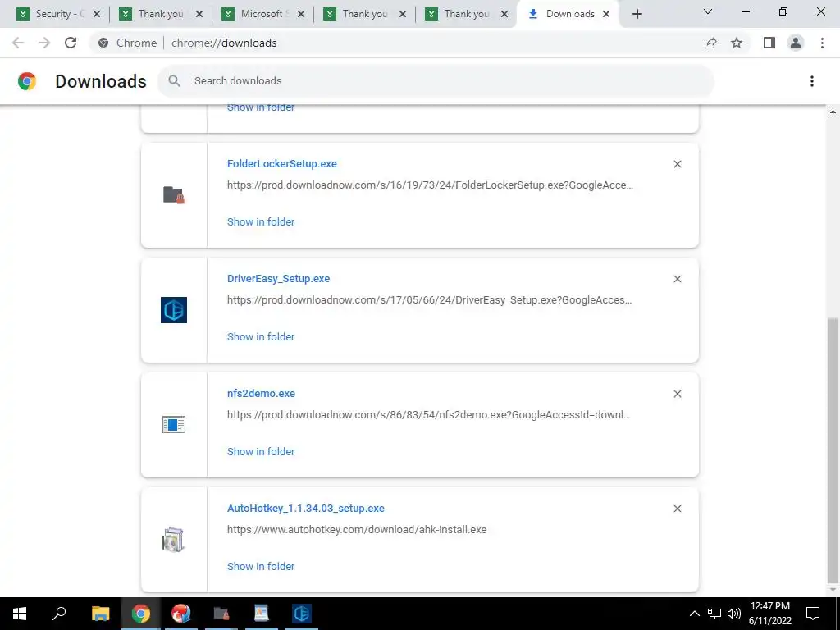
Task: Open the tab search chevron
Action: [x=708, y=11]
